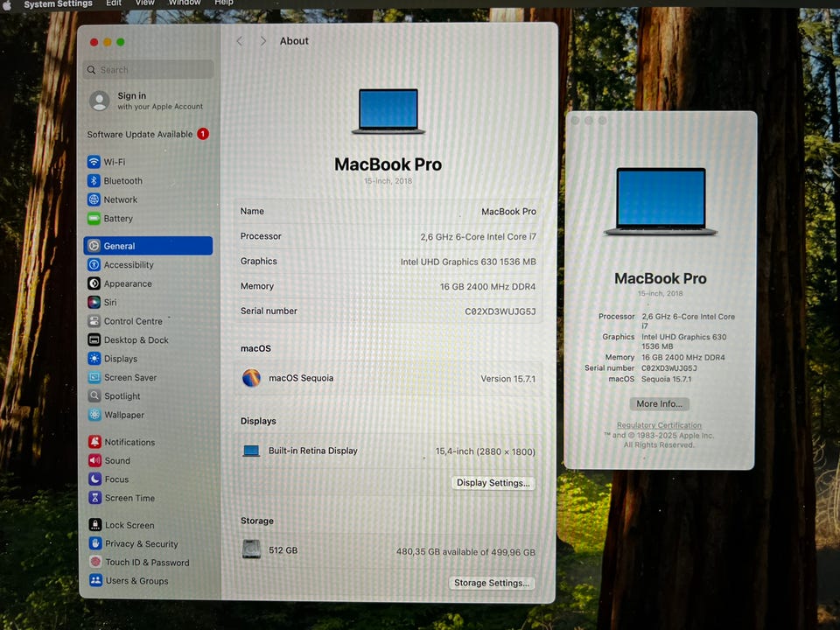Screen dimensions: 840x630
Task: Open Privacy & Security hand icon
Action: click(x=95, y=543)
